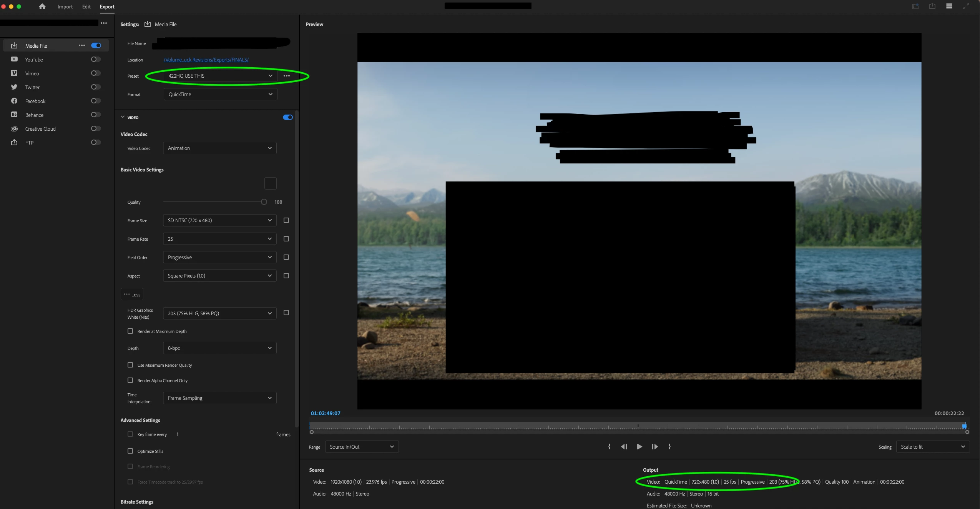The image size is (980, 509).
Task: Click the YouTube destination icon
Action: pos(14,60)
